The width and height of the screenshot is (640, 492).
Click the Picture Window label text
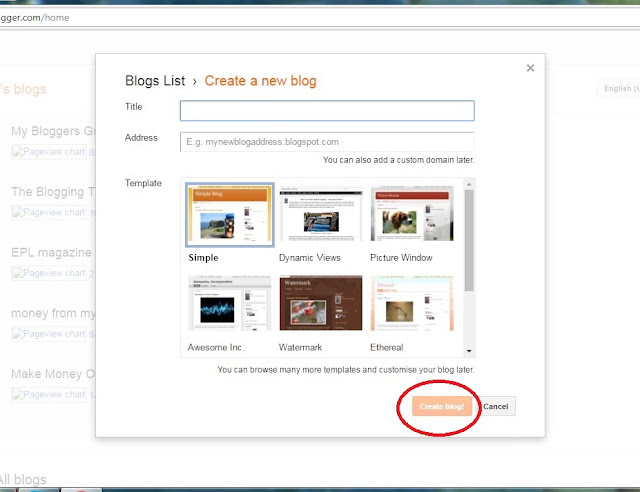[401, 258]
